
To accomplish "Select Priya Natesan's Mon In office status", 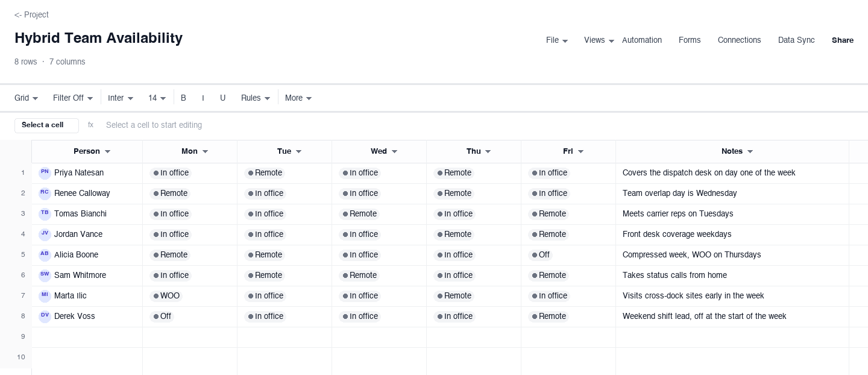I will pos(170,173).
